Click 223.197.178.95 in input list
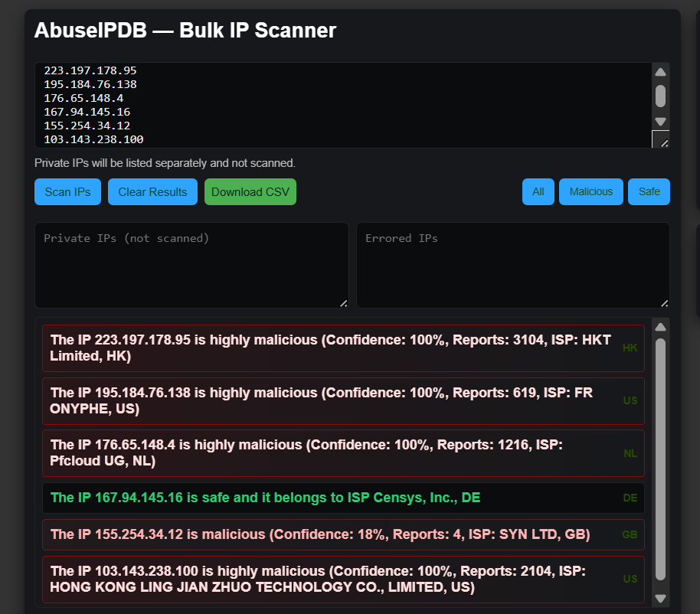The image size is (700, 614). click(x=90, y=70)
